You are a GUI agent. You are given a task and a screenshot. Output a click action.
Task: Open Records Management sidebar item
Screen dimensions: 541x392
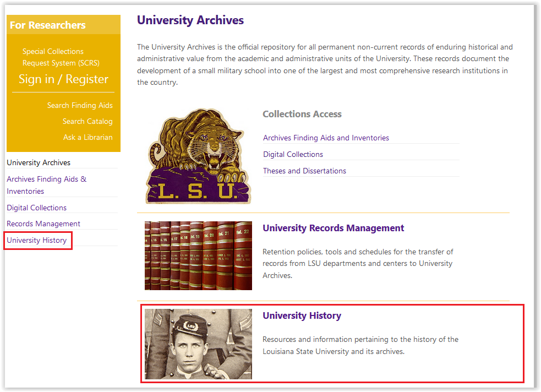pyautogui.click(x=43, y=224)
